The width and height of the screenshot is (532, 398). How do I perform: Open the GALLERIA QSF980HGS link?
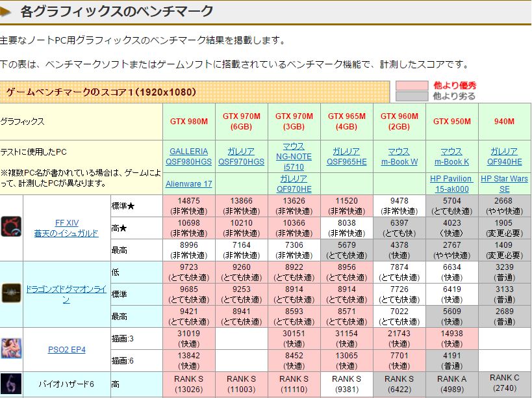click(x=188, y=157)
